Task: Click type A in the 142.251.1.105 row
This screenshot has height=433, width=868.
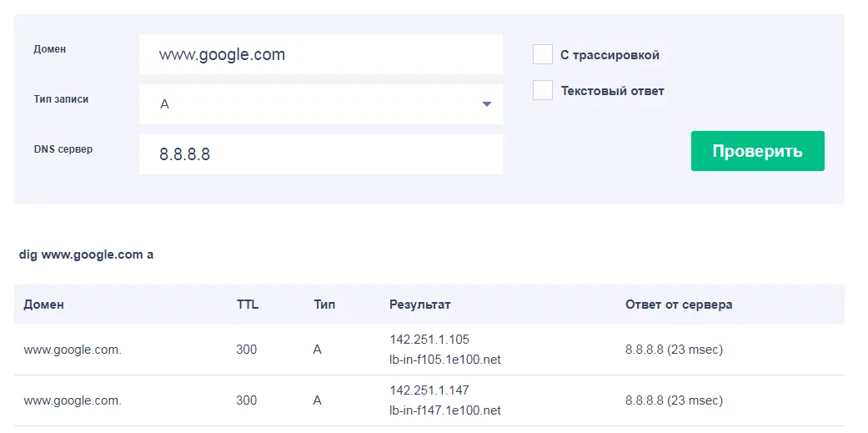Action: pyautogui.click(x=317, y=350)
